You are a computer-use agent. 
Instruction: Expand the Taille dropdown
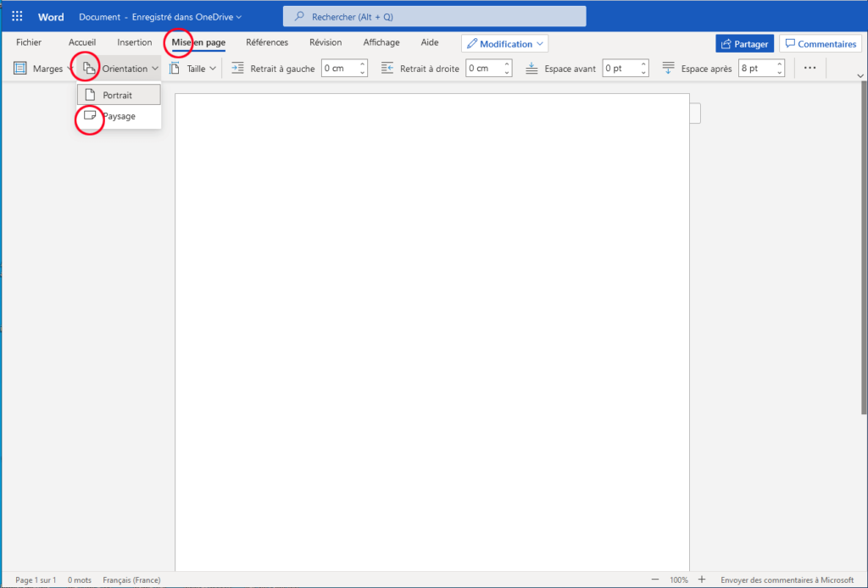(x=213, y=69)
